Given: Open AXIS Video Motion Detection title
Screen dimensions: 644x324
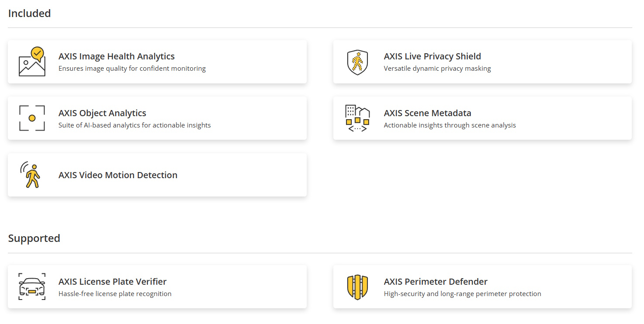Looking at the screenshot, I should click(x=118, y=175).
